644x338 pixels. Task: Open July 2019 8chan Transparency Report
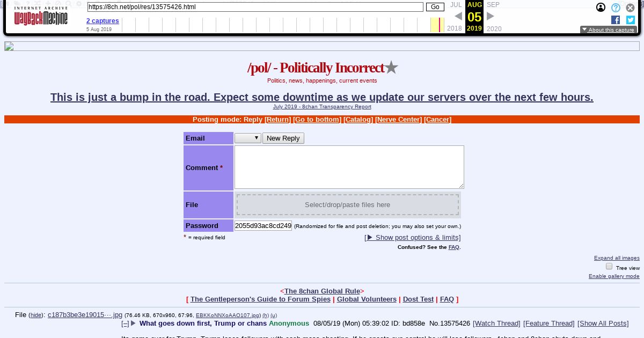(322, 107)
